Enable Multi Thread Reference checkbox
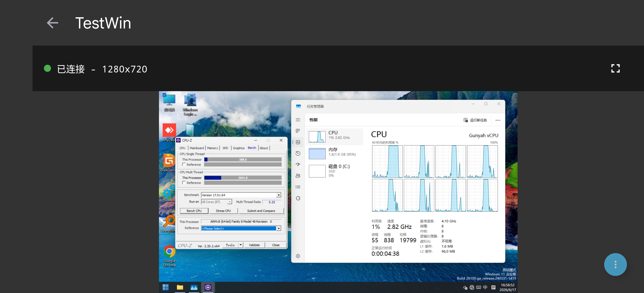 click(x=184, y=183)
